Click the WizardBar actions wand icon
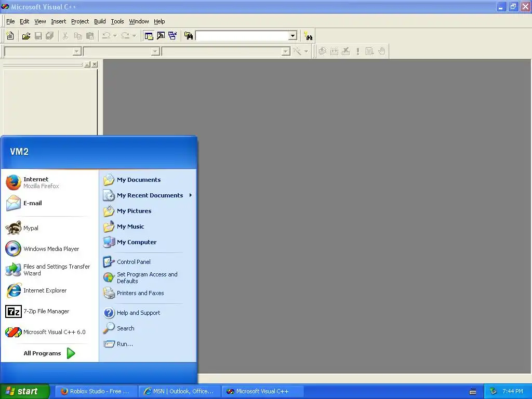The width and height of the screenshot is (532, 399). pos(297,51)
